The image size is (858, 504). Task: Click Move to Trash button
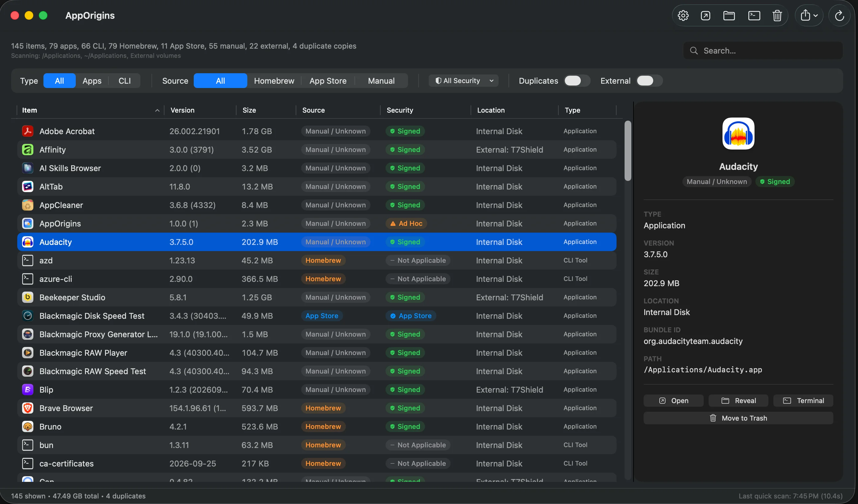pyautogui.click(x=738, y=418)
